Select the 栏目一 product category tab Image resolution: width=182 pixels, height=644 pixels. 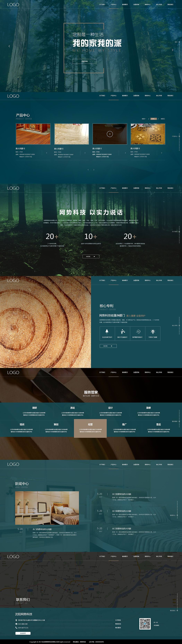click(x=144, y=119)
